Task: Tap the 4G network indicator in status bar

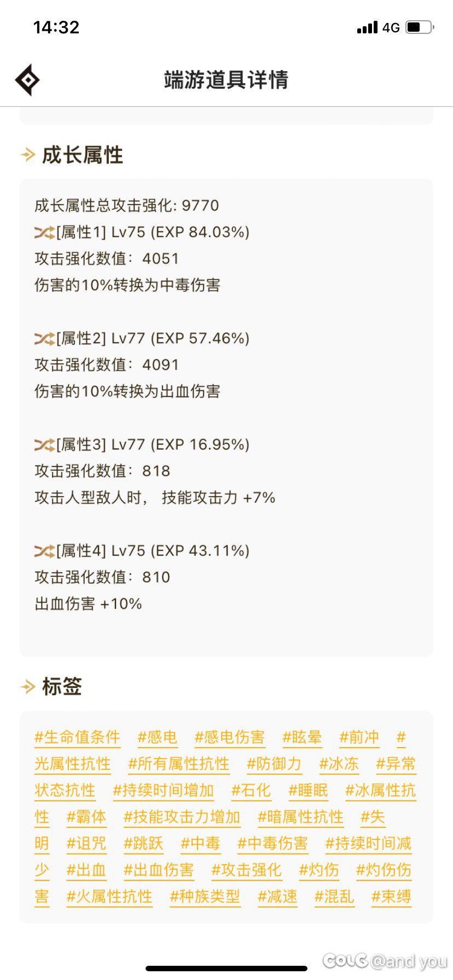Action: click(x=390, y=27)
